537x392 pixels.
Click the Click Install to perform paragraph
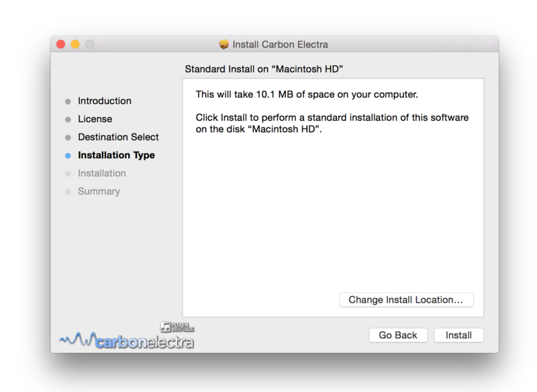[332, 124]
